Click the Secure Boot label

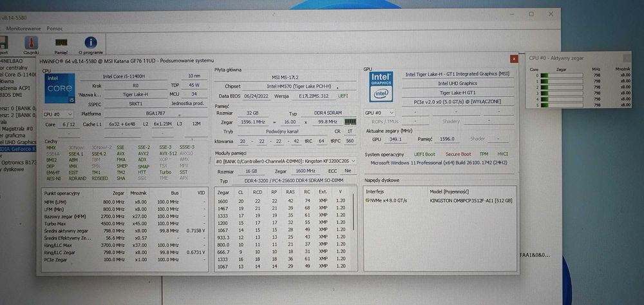click(458, 154)
